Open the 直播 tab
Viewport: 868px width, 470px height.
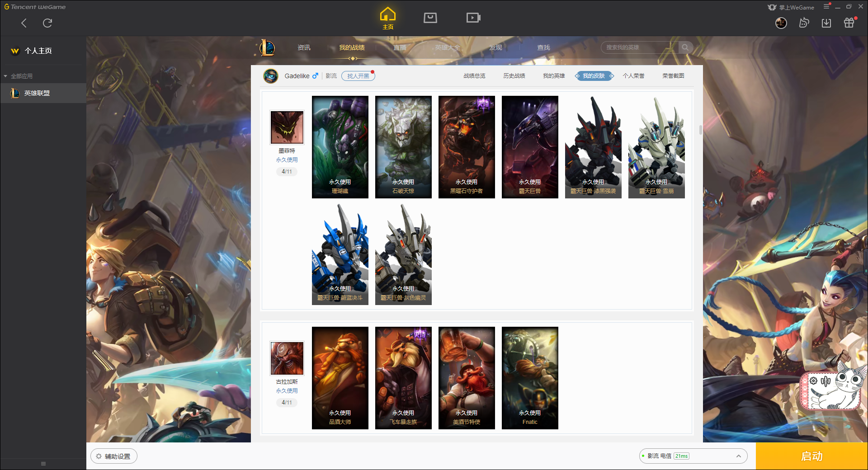click(x=400, y=47)
